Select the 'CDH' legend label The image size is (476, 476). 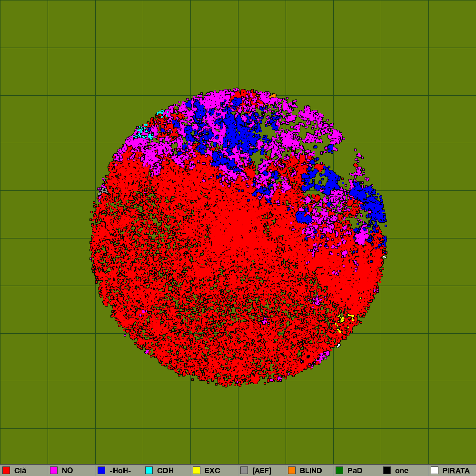(x=166, y=471)
